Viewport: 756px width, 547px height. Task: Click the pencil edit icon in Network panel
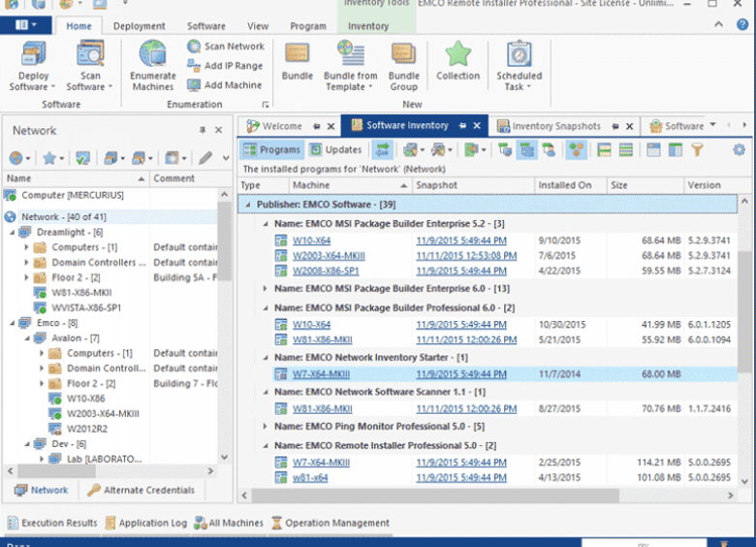(x=205, y=158)
